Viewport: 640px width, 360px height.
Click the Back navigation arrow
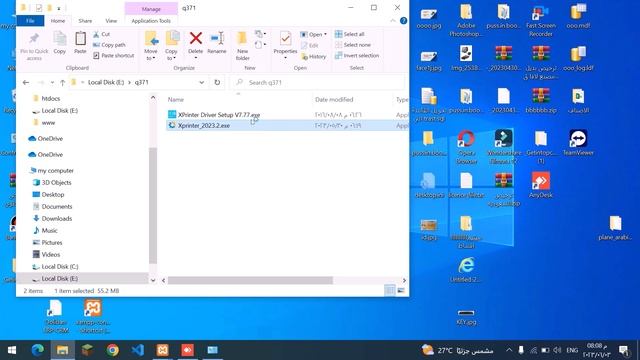26,82
